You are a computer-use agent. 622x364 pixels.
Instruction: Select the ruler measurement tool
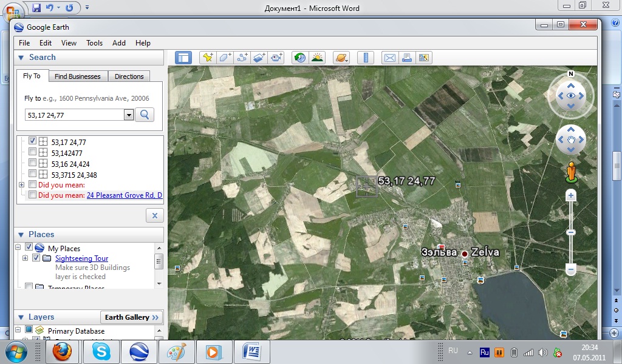point(366,58)
